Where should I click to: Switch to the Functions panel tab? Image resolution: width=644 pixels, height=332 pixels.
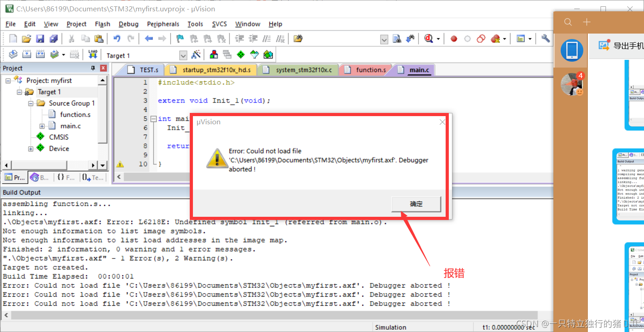(66, 178)
